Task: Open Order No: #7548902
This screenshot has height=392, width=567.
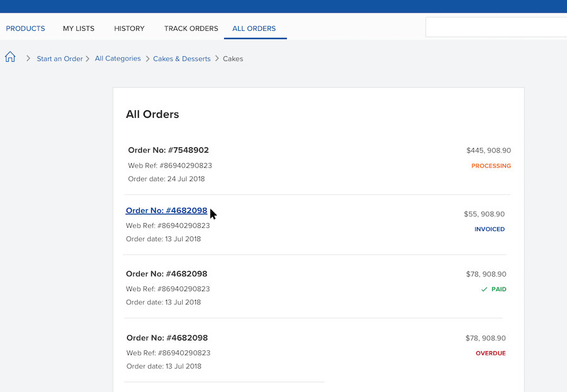Action: tap(168, 150)
